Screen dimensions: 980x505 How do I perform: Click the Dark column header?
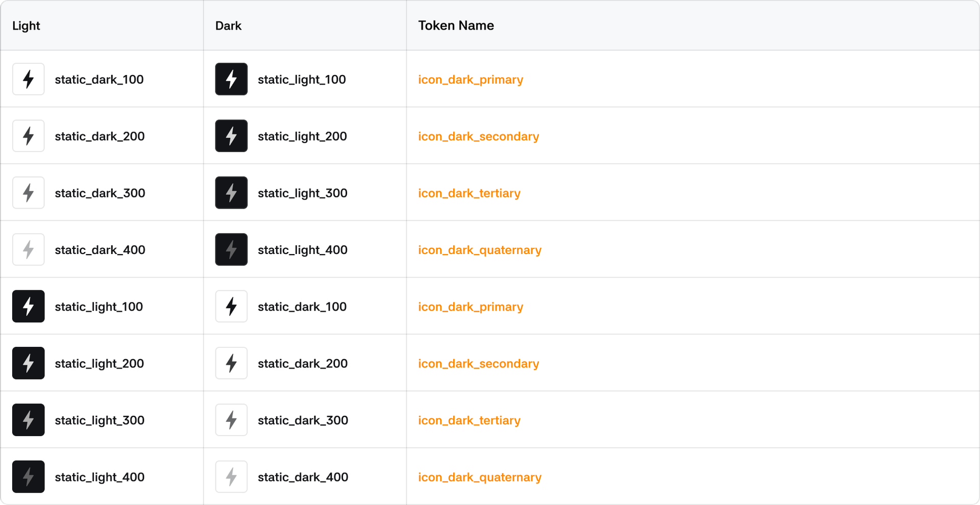(228, 26)
